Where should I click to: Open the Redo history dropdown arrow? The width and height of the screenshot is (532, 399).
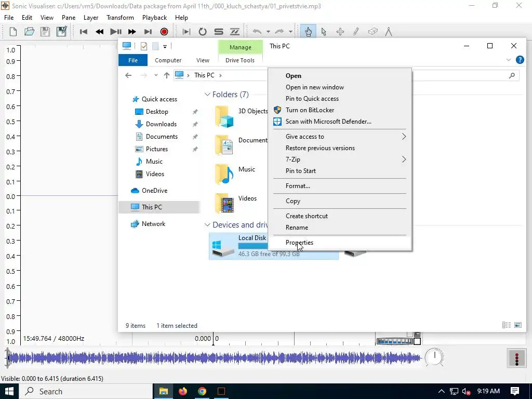click(x=290, y=32)
